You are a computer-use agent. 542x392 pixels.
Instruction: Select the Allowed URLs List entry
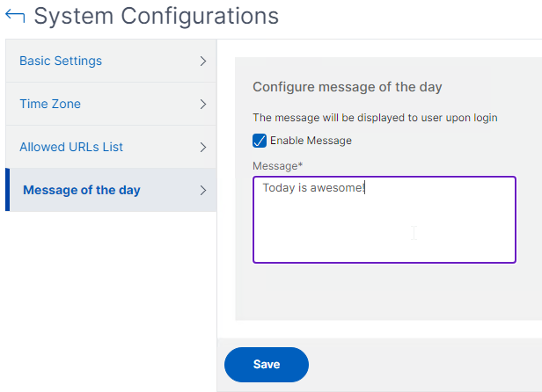111,147
